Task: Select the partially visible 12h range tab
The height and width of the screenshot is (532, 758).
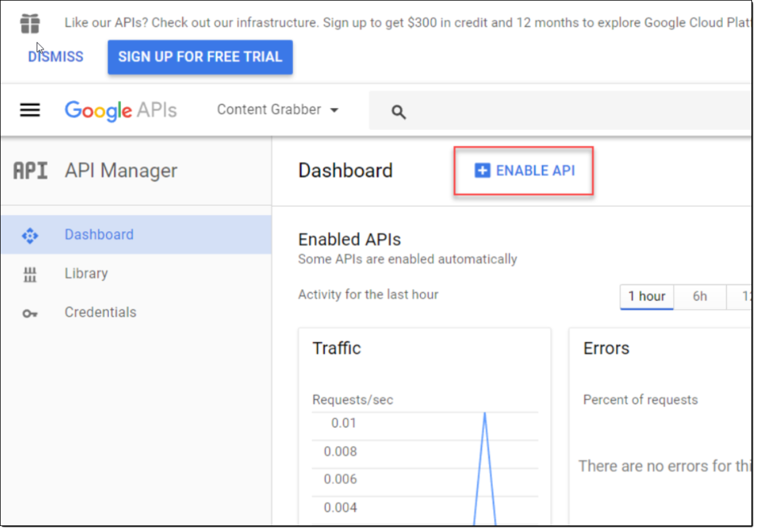Action: (742, 296)
